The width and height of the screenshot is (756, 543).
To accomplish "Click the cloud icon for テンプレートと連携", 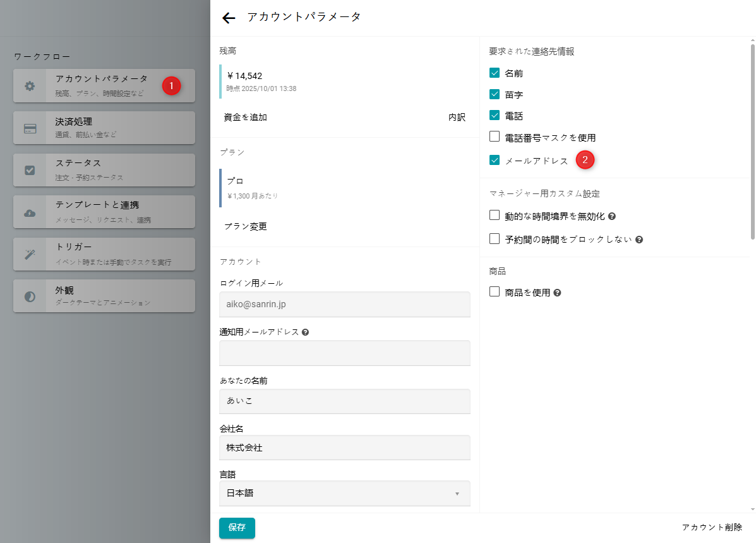I will [x=30, y=213].
